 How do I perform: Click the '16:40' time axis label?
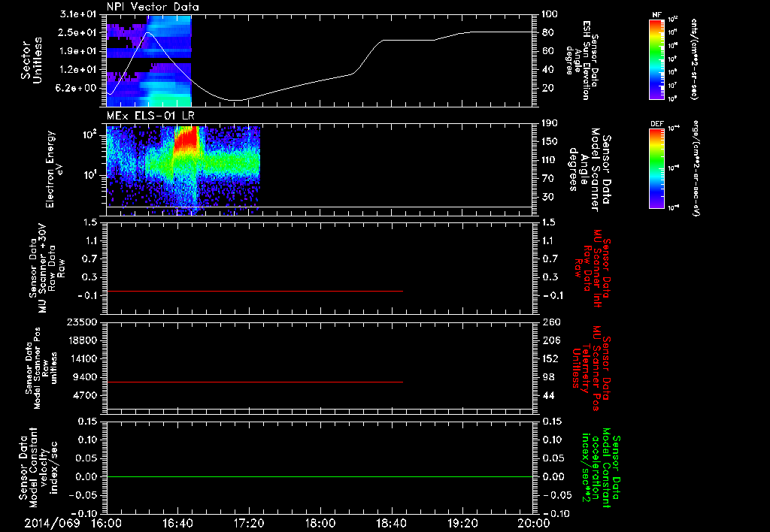pos(177,523)
